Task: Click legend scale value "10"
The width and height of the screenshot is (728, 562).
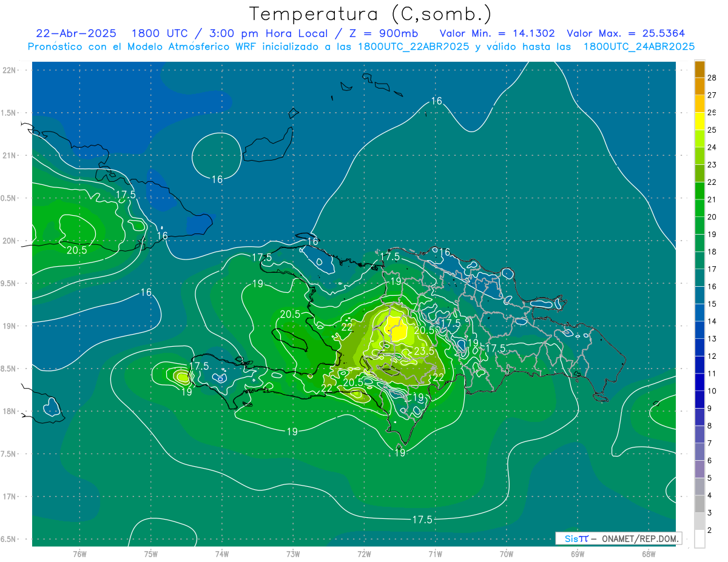Action: (712, 391)
